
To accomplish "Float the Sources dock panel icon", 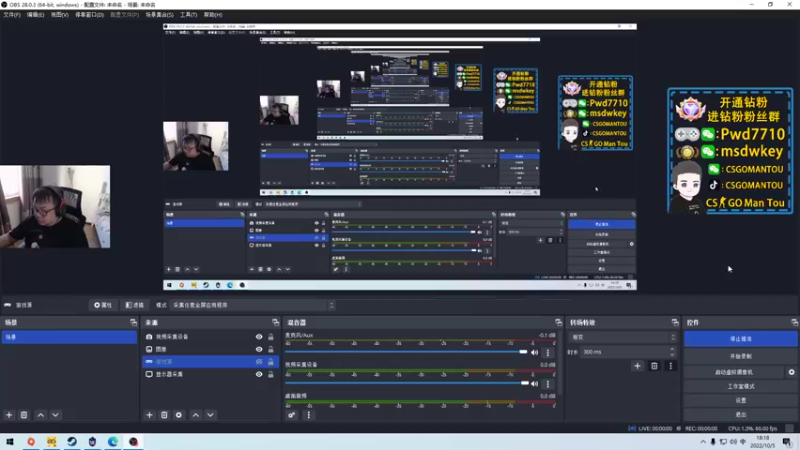I will 276,322.
